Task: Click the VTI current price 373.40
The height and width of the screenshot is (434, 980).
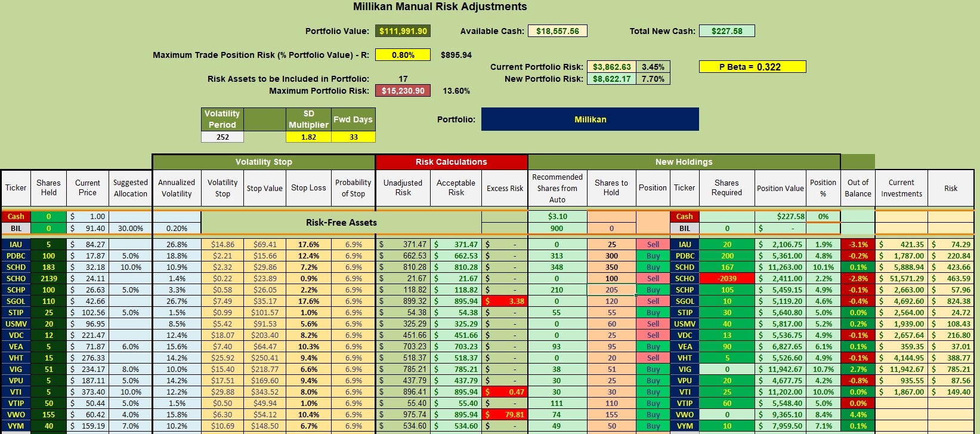Action: click(88, 392)
